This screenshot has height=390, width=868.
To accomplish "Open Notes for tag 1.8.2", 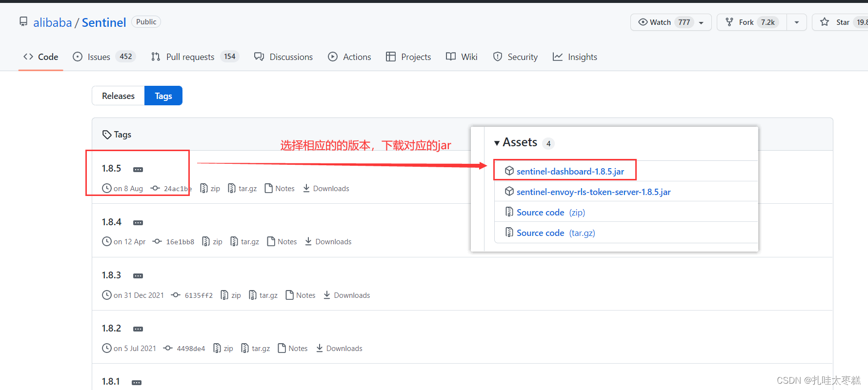I will (x=293, y=349).
